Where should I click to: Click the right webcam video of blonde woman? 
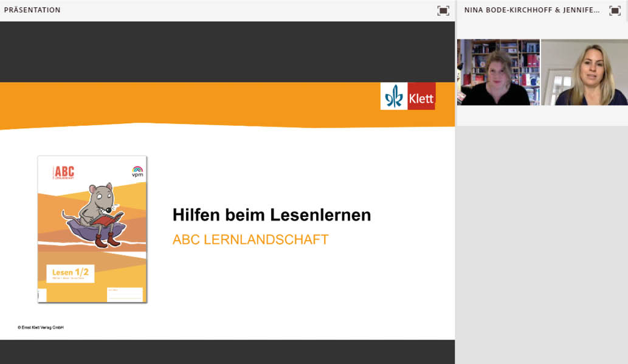pyautogui.click(x=584, y=72)
